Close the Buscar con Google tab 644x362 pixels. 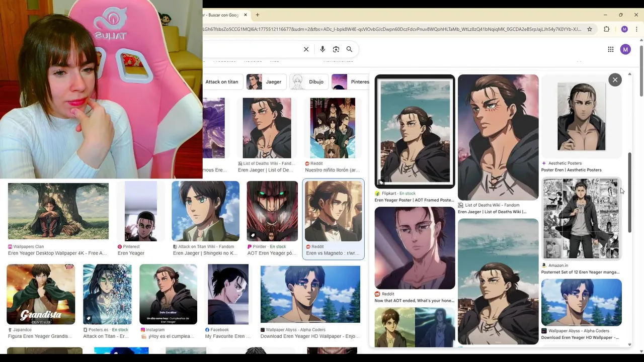coord(246,15)
